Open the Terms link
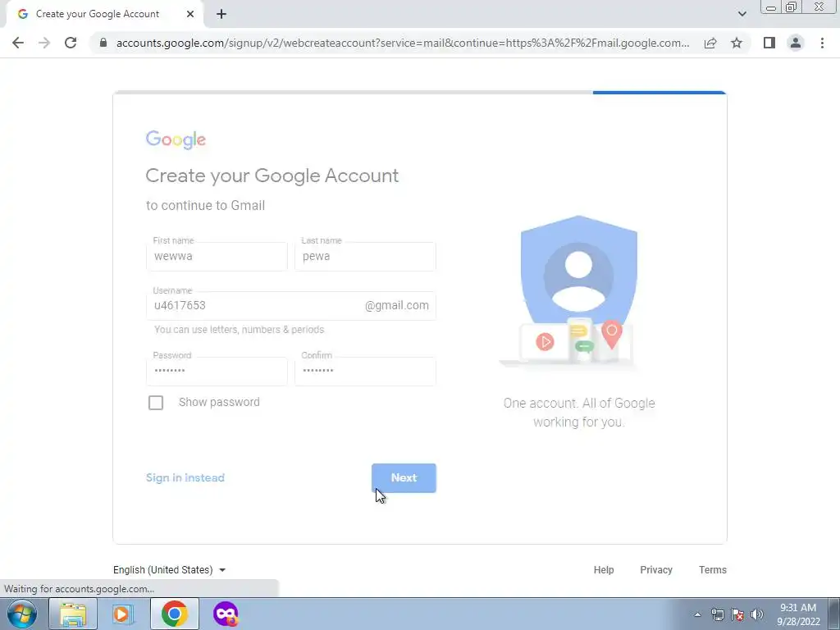 (713, 570)
